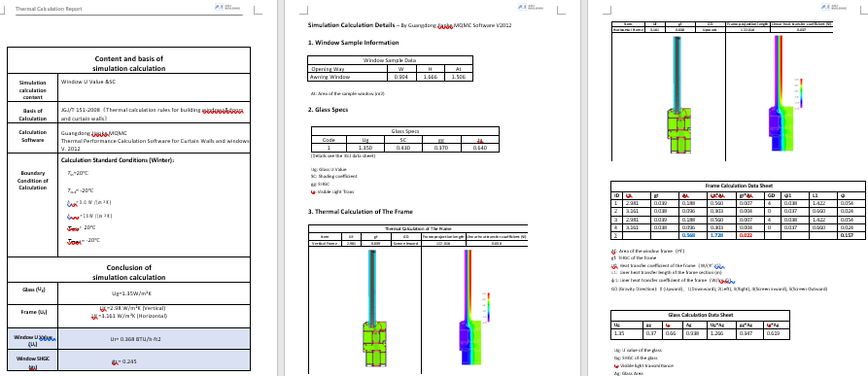
Task: Click the highlighted window U value result cell
Action: [x=154, y=339]
